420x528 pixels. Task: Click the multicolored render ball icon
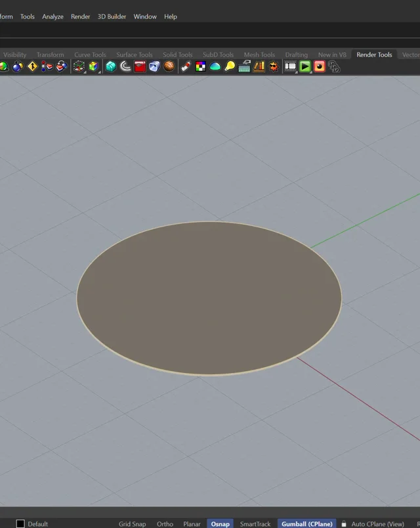(3, 67)
